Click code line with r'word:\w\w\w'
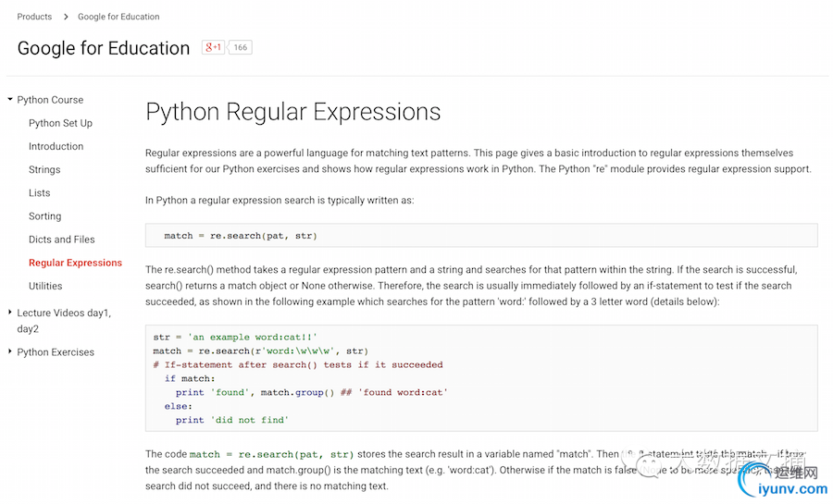Image resolution: width=833 pixels, height=504 pixels. coord(260,350)
